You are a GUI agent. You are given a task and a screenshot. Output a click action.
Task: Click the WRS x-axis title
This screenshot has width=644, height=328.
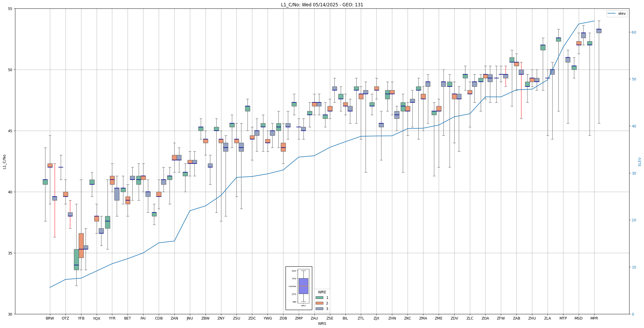point(322,324)
